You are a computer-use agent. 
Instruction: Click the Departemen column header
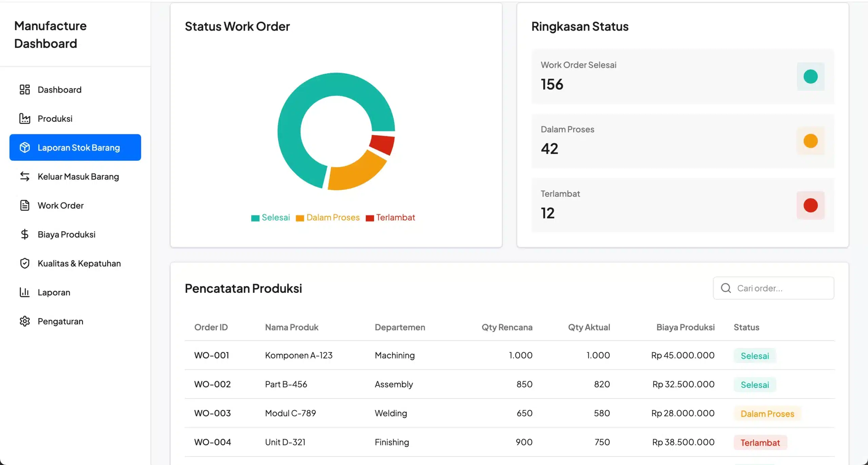coord(400,327)
